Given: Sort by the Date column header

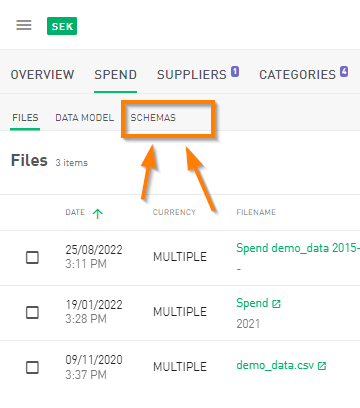Looking at the screenshot, I should [x=75, y=212].
